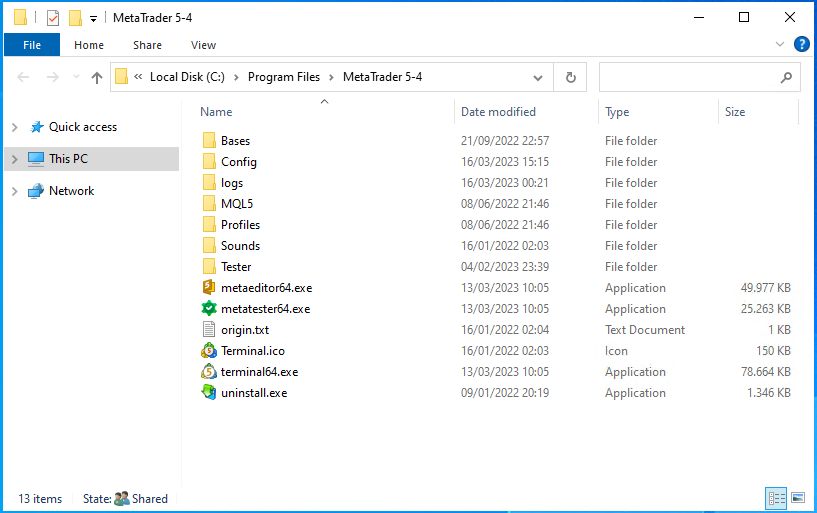Viewport: 817px width, 513px height.
Task: Sort by Date modified column header
Action: click(498, 112)
